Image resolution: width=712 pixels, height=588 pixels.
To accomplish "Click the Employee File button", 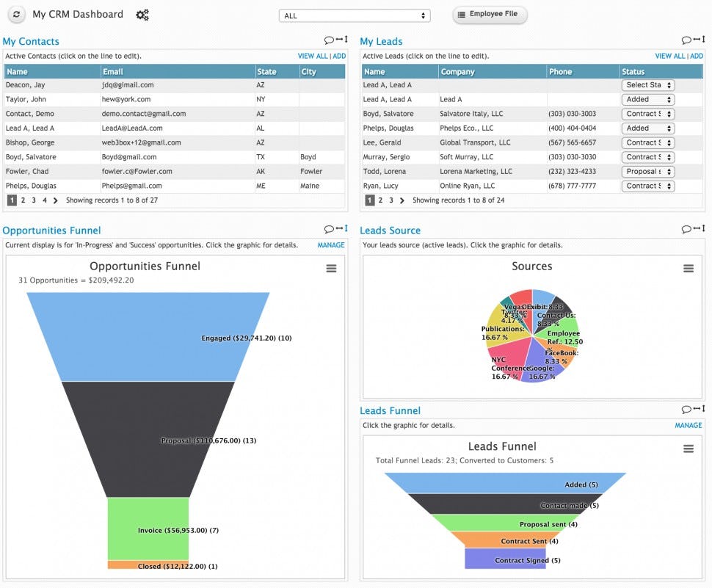I will pos(489,14).
